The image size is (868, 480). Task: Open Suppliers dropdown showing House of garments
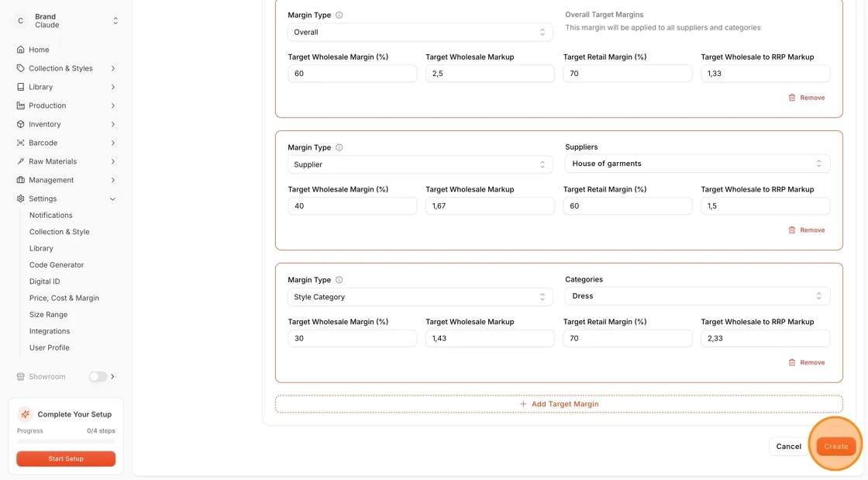[697, 164]
